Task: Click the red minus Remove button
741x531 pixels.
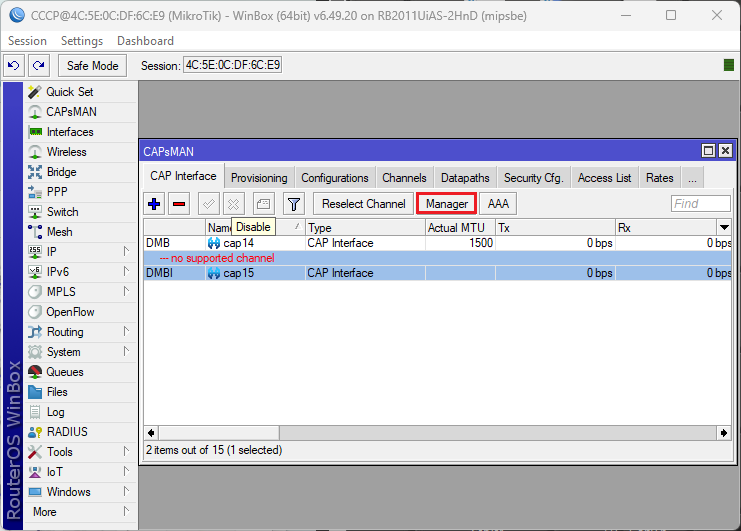Action: click(179, 204)
